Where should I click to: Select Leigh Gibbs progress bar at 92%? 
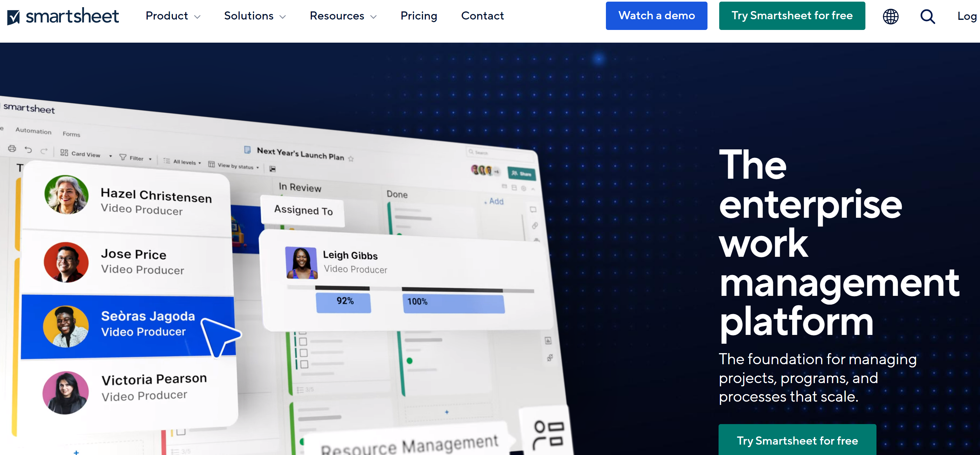tap(346, 302)
